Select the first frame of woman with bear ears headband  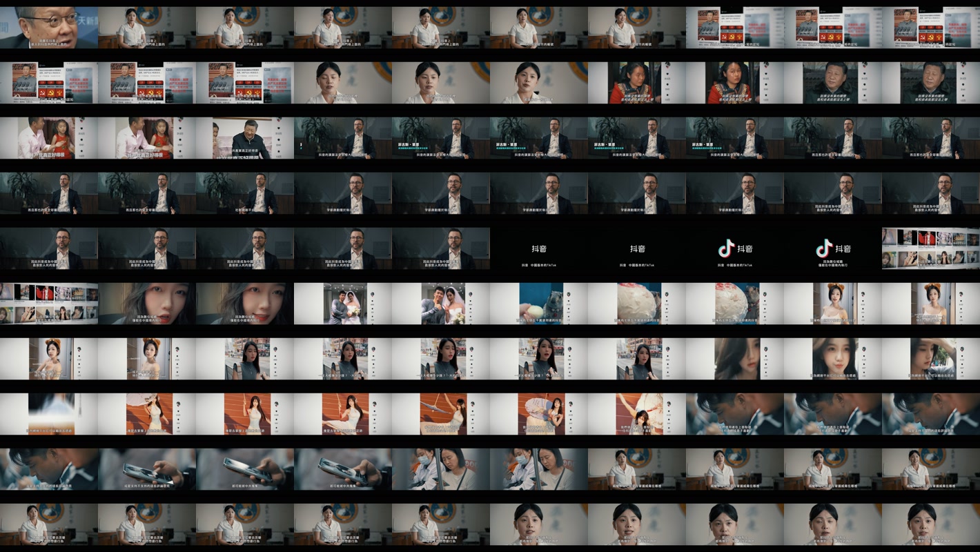tap(832, 304)
